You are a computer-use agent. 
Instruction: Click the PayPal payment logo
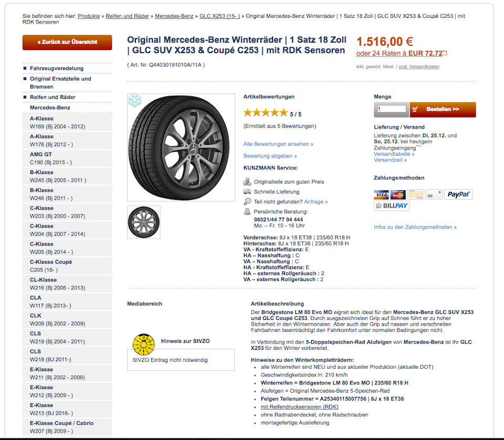click(458, 195)
